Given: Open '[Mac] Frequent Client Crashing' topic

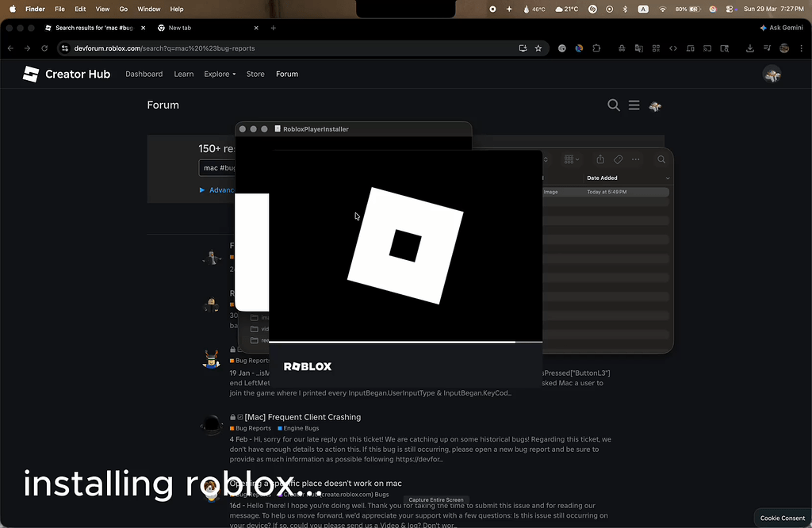Looking at the screenshot, I should tap(302, 417).
